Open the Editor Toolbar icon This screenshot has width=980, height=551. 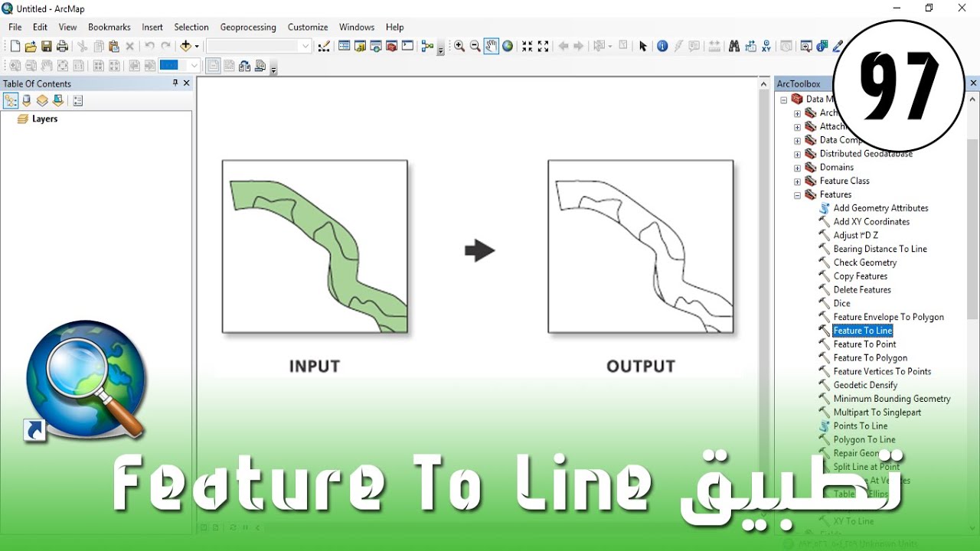[x=325, y=47]
